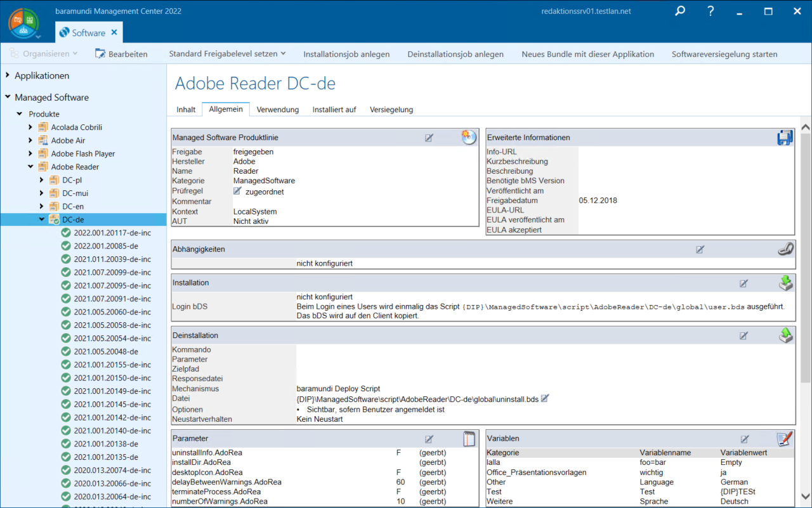Collapse the Adobe Reader tree node
812x508 pixels.
pos(30,167)
